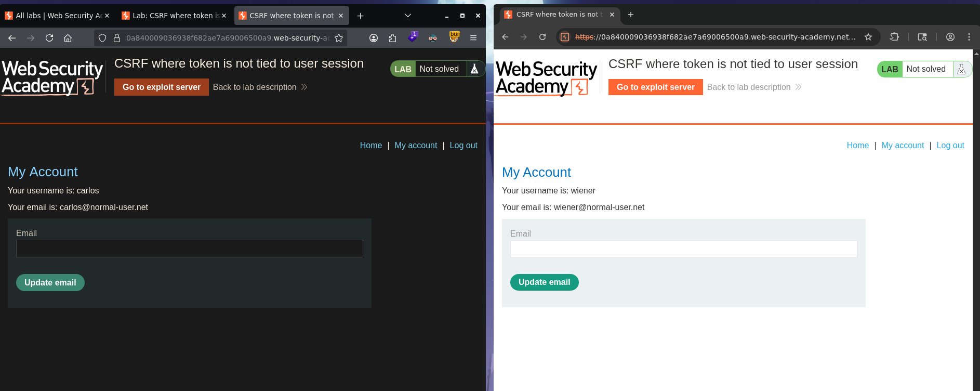Open Chrome three-dot menu
The width and height of the screenshot is (980, 391).
[969, 37]
